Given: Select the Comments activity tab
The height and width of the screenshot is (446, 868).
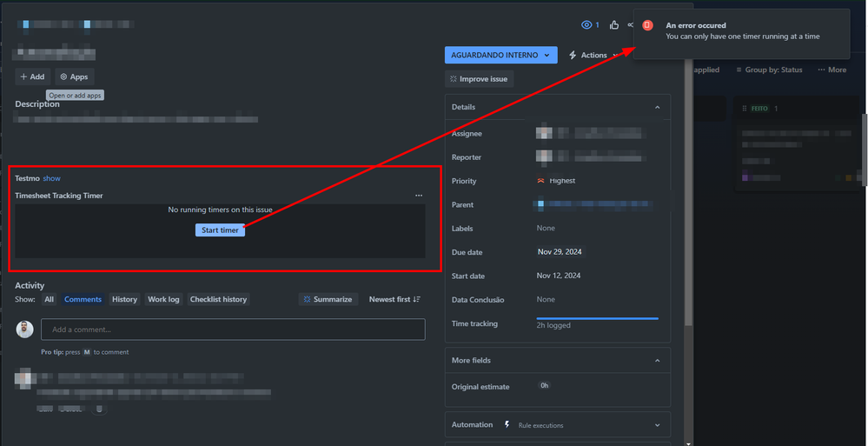Looking at the screenshot, I should (83, 299).
